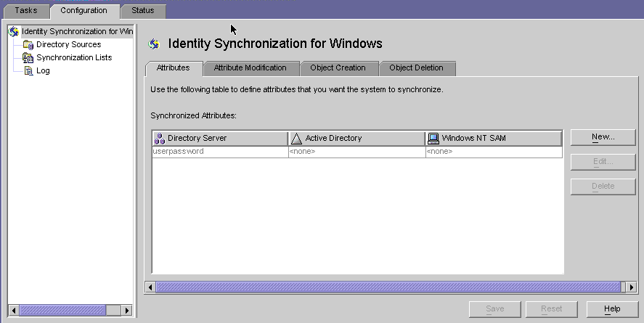This screenshot has height=323, width=644.
Task: Click the New... button
Action: 603,137
